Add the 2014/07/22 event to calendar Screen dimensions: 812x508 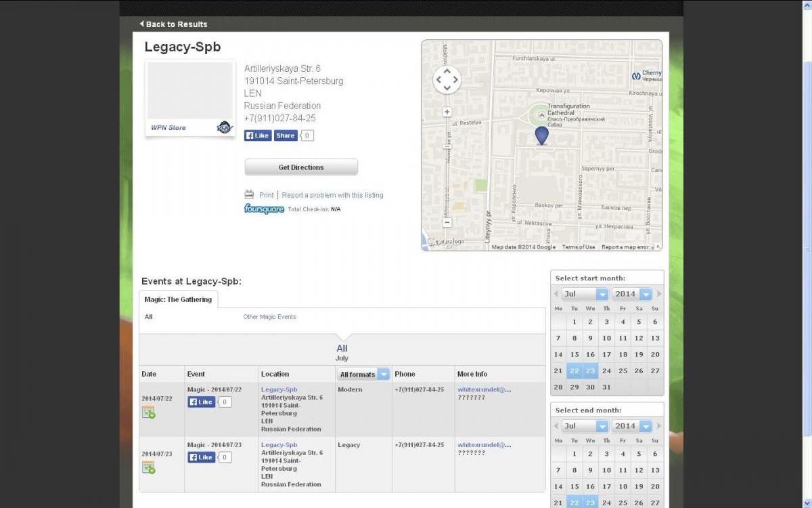[x=148, y=412]
